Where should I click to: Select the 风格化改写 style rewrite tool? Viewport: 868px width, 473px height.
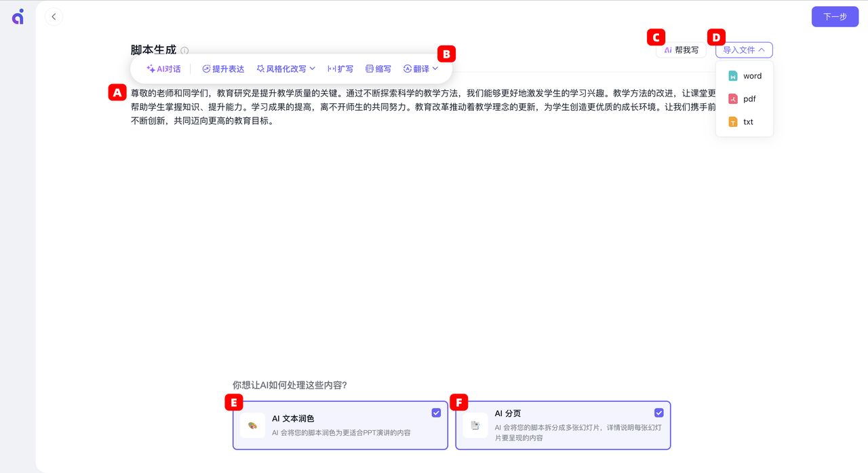(x=280, y=68)
